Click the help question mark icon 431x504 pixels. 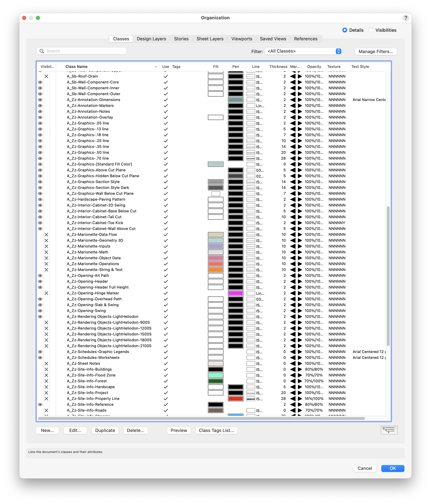tap(405, 18)
